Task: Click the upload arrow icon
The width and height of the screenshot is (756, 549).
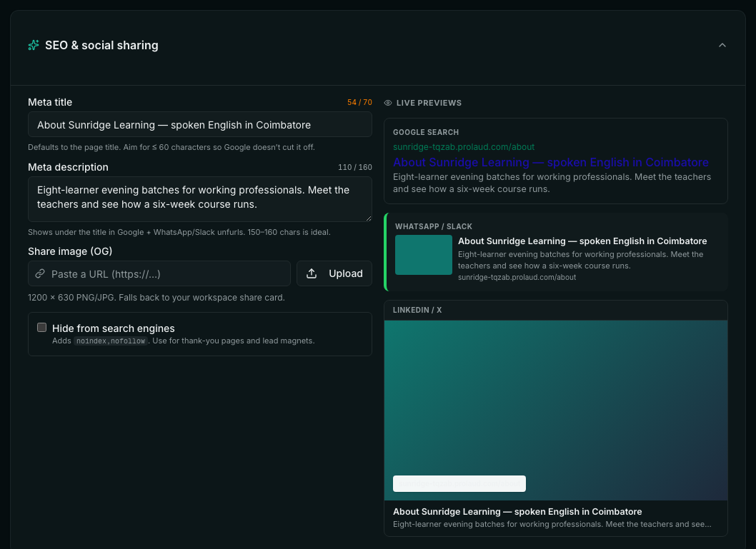Action: pos(312,273)
